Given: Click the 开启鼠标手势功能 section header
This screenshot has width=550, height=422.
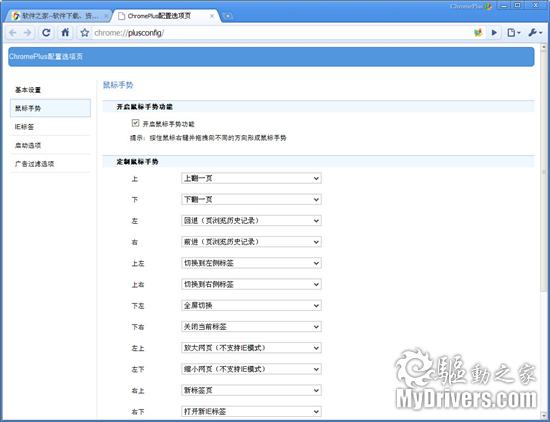Looking at the screenshot, I should click(144, 107).
